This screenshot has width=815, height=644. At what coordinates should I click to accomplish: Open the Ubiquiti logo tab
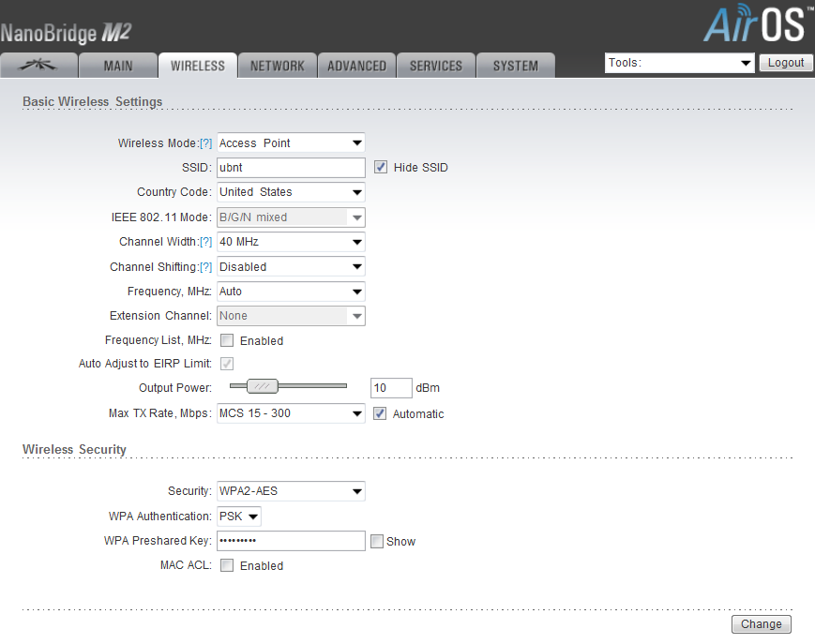pos(38,66)
